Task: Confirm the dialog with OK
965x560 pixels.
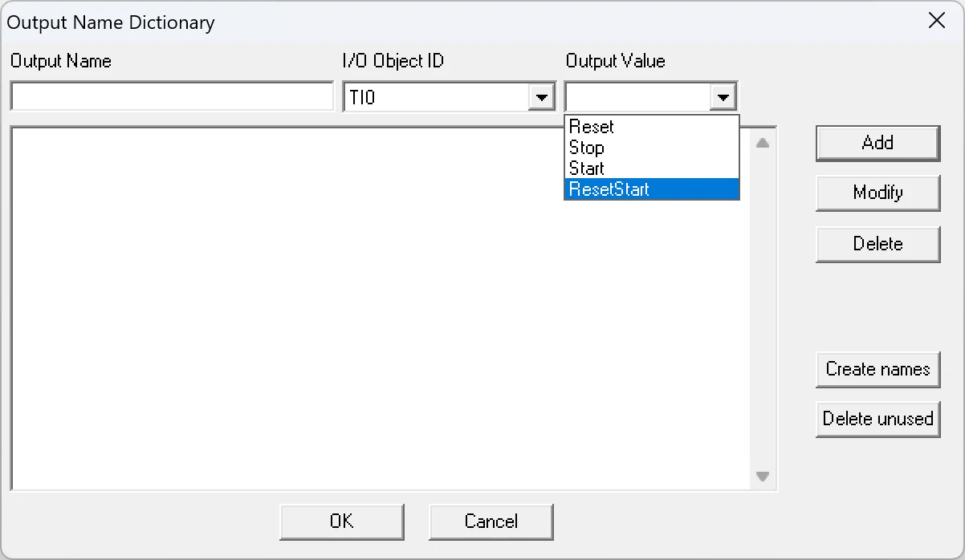Action: pos(341,521)
